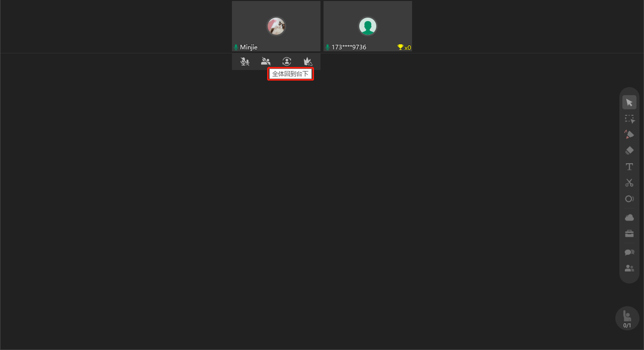The image size is (644, 350).
Task: Open the scissors screenshot tool
Action: coord(629,183)
